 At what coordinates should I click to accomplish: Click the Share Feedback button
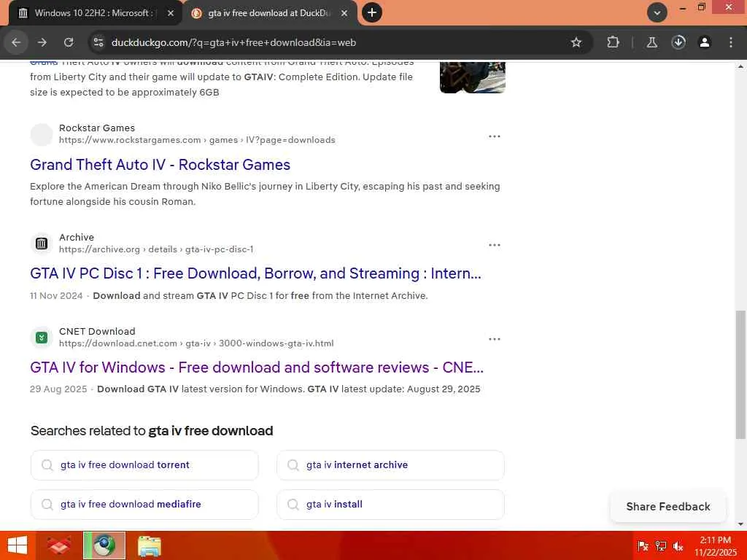668,506
